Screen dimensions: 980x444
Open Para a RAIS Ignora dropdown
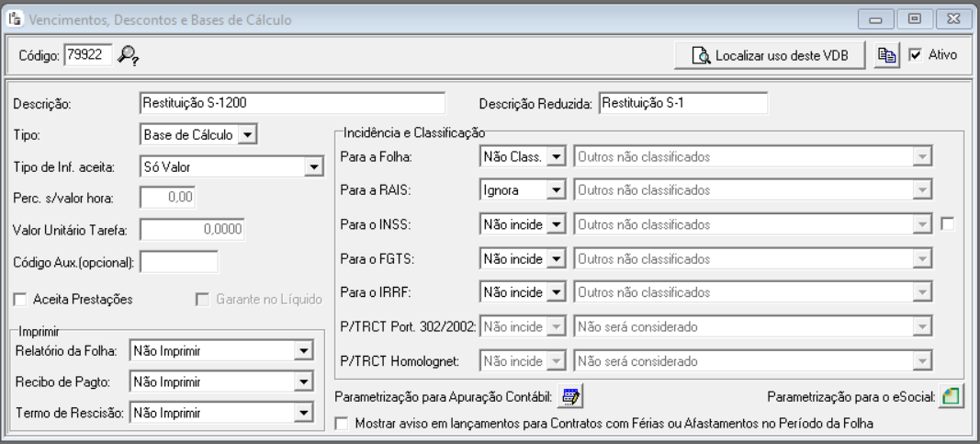click(557, 190)
